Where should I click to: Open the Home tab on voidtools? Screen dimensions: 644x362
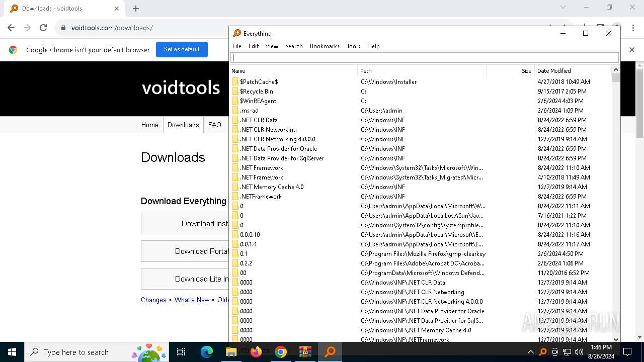pyautogui.click(x=149, y=125)
